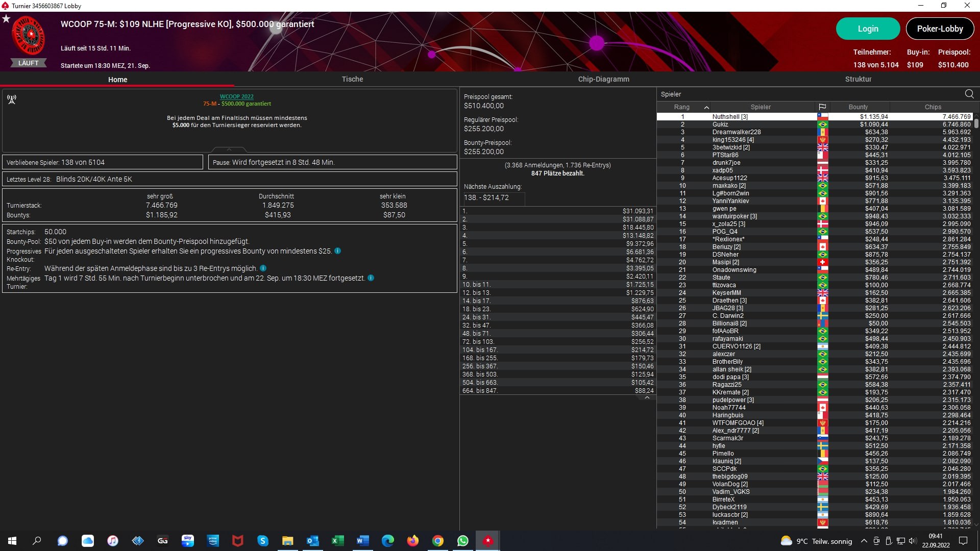
Task: Sort by Chips column header
Action: [x=933, y=107]
